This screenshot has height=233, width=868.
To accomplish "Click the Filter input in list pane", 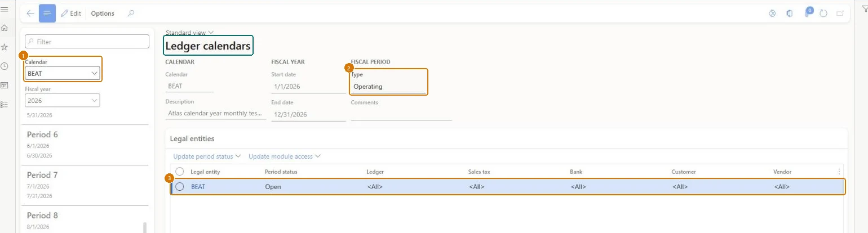I will point(87,42).
